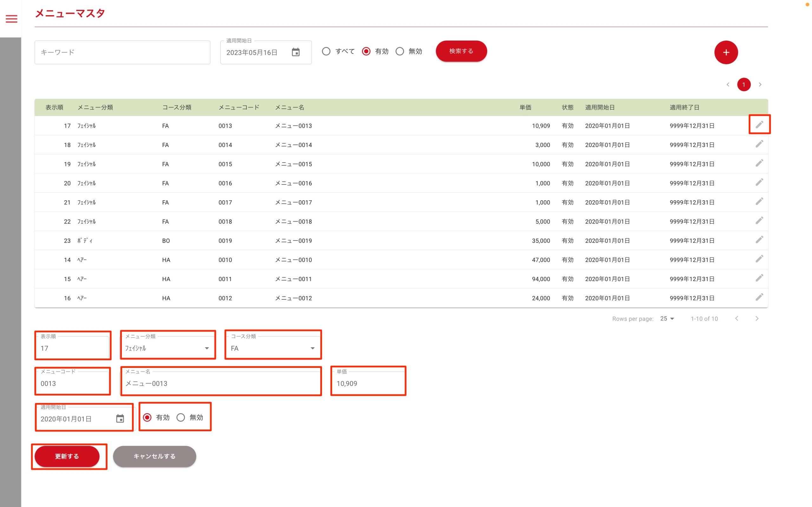Viewport: 812px width, 507px height.
Task: Select the すべて search filter radio
Action: (326, 51)
